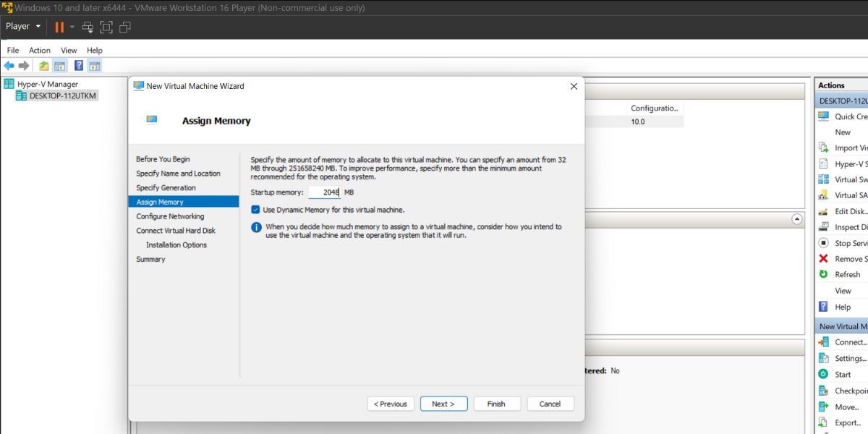
Task: Click the Hyper-V Settings icon in Actions
Action: [823, 163]
